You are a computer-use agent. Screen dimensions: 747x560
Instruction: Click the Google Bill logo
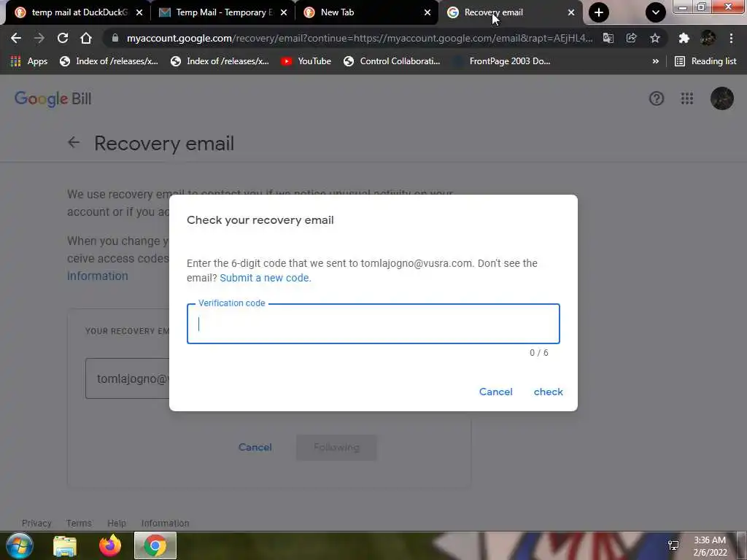(53, 99)
